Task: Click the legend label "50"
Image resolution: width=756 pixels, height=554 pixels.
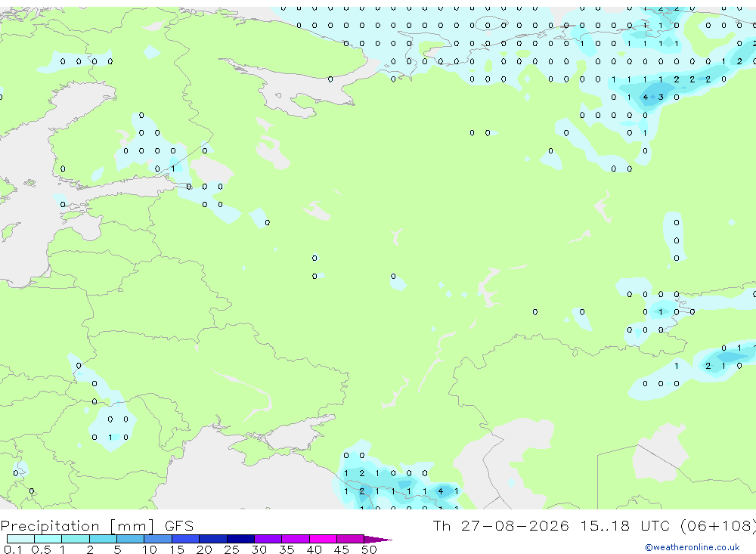Action: point(369,549)
